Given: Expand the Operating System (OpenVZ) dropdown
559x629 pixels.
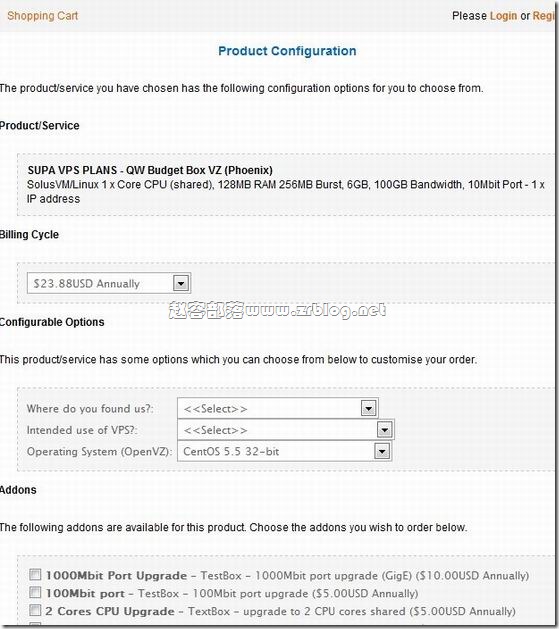Looking at the screenshot, I should point(382,452).
